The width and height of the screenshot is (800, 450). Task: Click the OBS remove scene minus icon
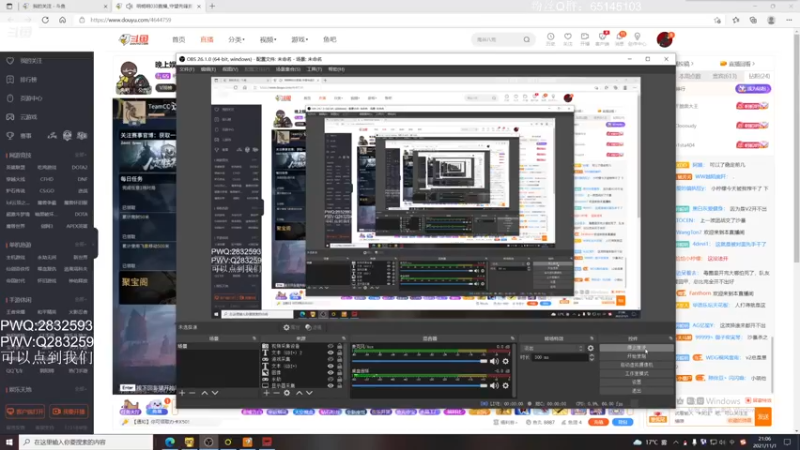(192, 393)
